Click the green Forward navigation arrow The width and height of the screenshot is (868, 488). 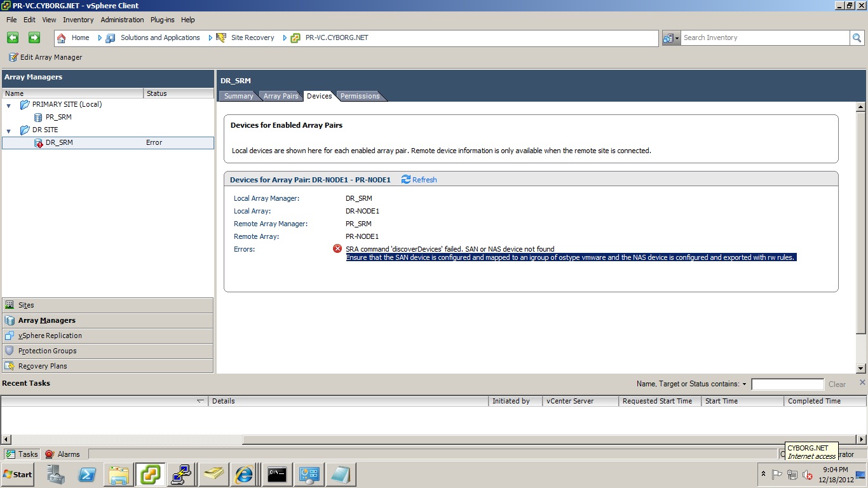click(x=34, y=37)
